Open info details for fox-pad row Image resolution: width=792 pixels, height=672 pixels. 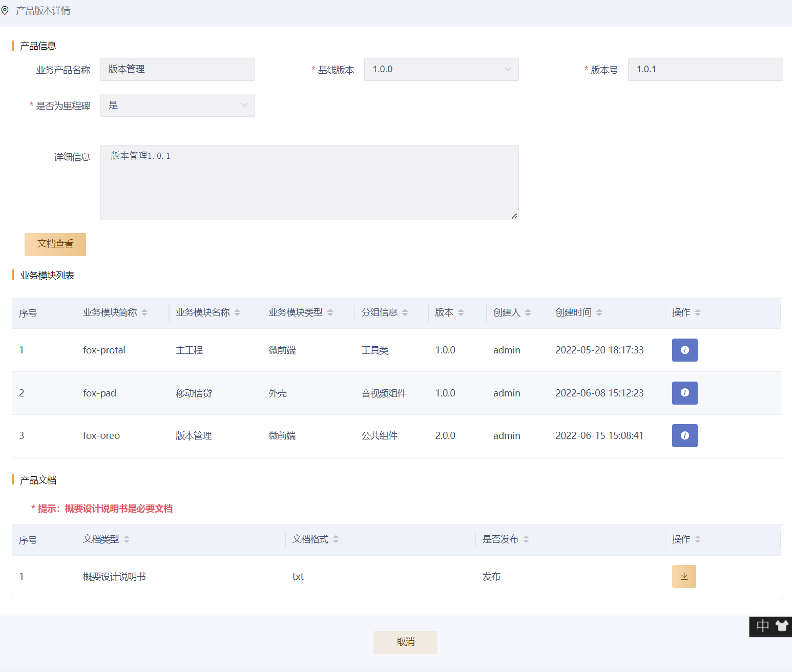[x=684, y=393]
